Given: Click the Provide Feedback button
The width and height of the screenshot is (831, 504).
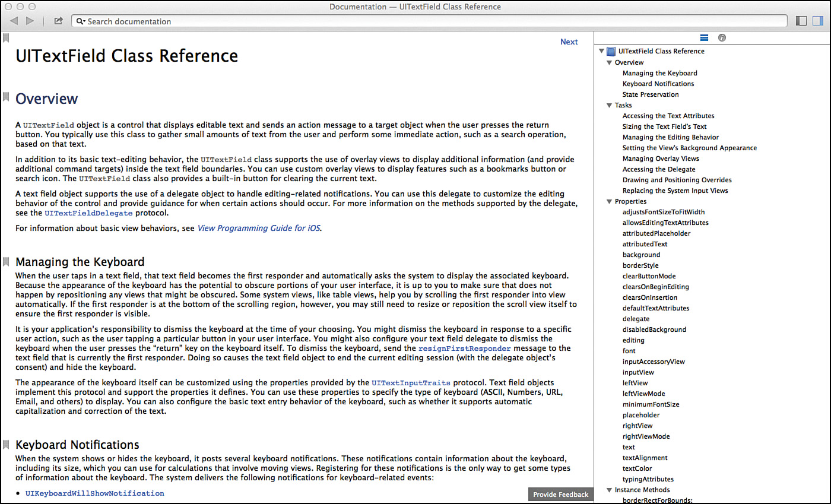Looking at the screenshot, I should [x=560, y=495].
